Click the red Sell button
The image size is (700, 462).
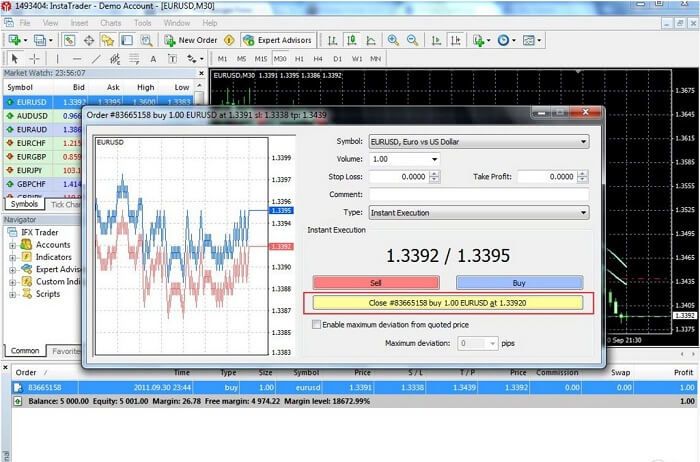tap(376, 283)
